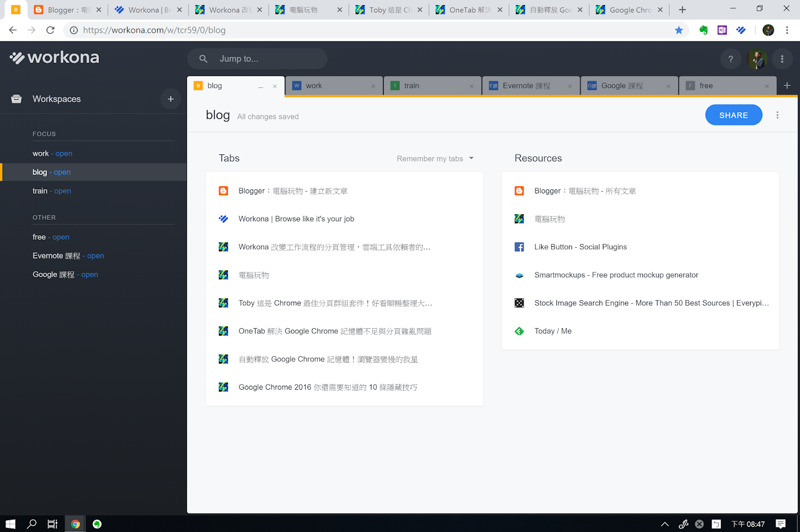
Task: Open the Workspaces briefcase icon
Action: (16, 99)
